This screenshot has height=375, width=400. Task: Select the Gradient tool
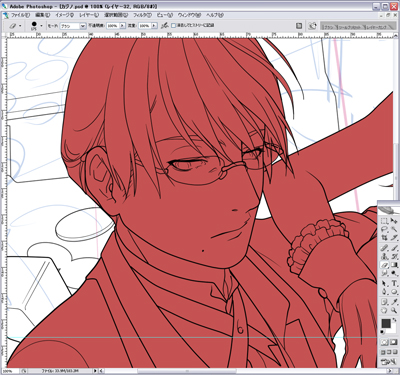click(x=394, y=265)
